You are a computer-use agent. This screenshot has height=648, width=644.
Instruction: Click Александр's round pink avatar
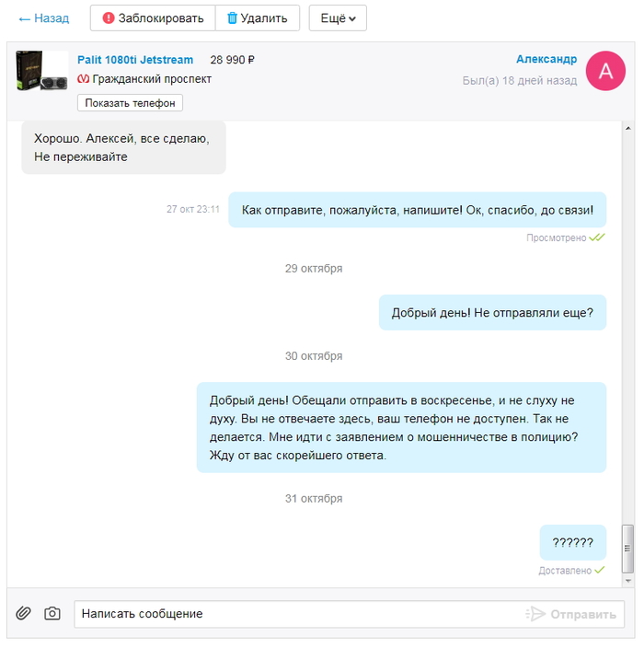click(x=605, y=71)
